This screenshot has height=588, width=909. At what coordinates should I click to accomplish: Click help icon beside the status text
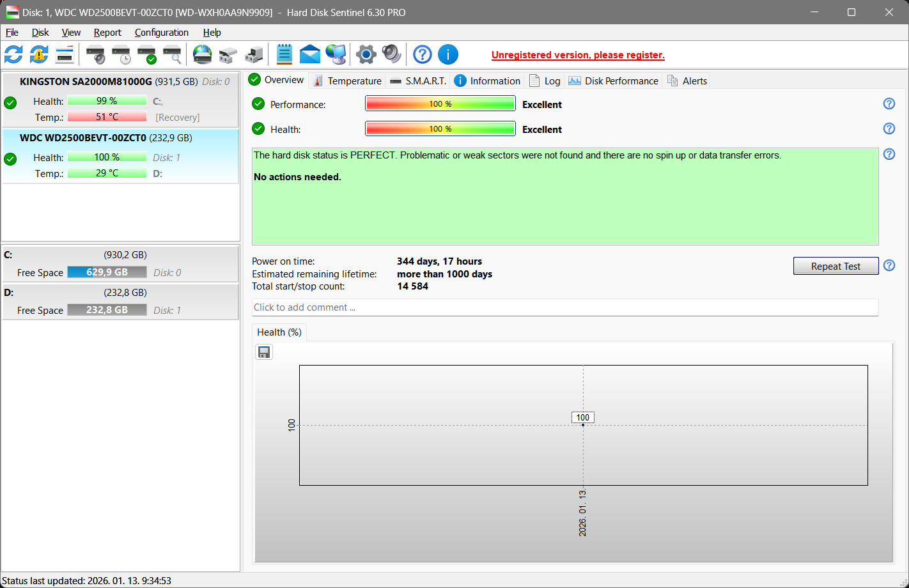(x=889, y=154)
